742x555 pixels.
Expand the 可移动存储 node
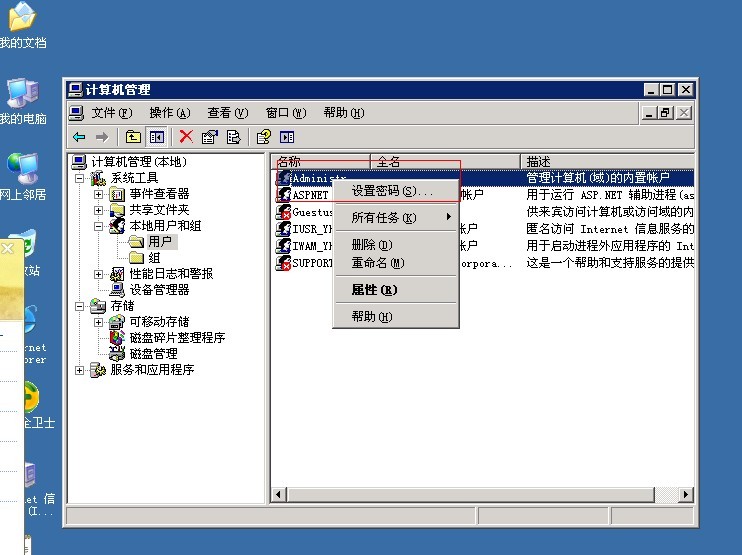click(98, 322)
